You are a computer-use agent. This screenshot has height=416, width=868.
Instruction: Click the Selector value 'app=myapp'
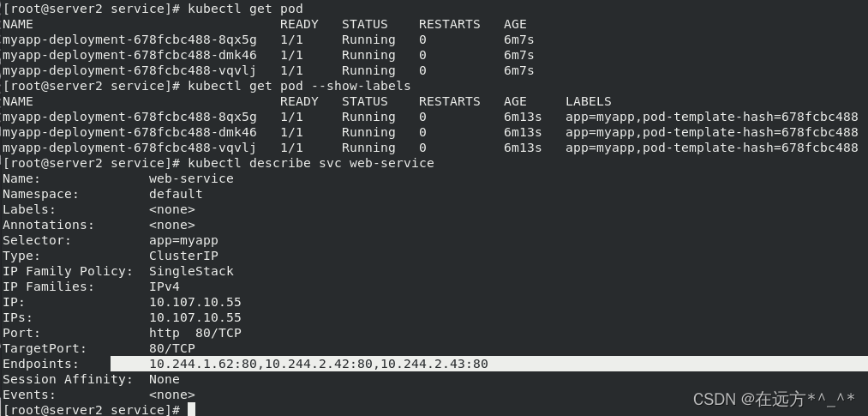point(183,240)
